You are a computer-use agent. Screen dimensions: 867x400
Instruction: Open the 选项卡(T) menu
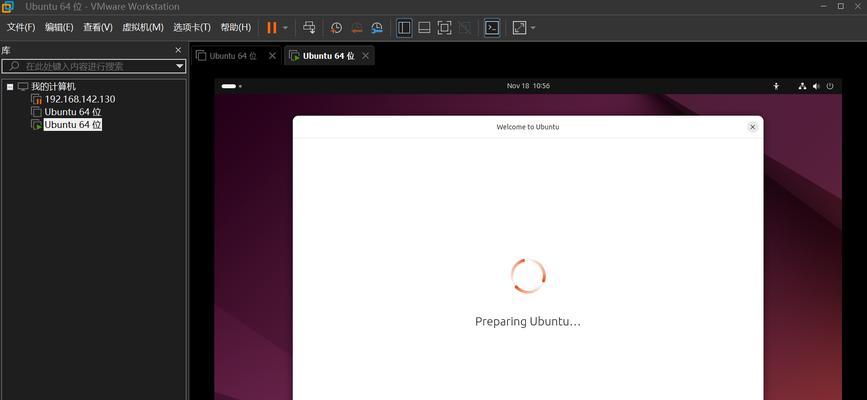click(x=192, y=27)
